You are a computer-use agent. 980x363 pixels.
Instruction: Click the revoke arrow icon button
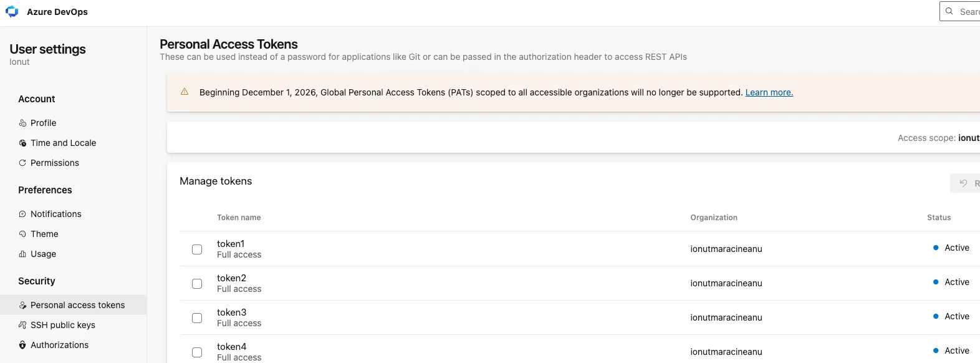click(965, 183)
